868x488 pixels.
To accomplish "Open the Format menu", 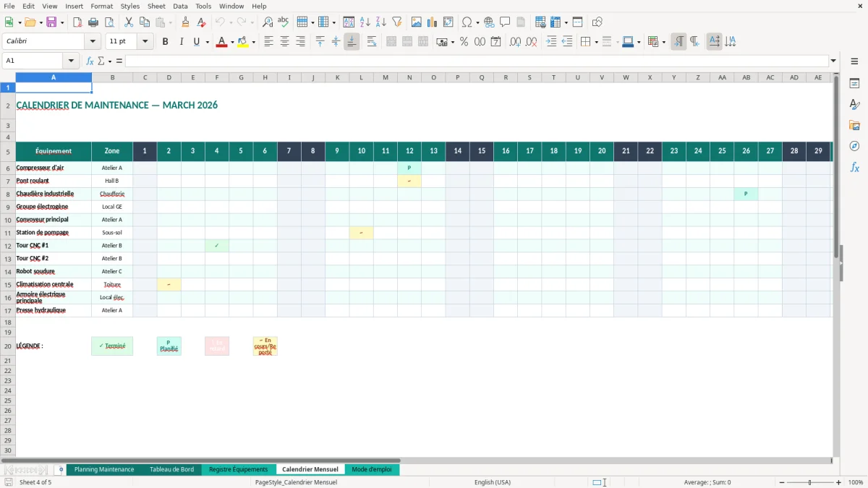I will point(102,6).
